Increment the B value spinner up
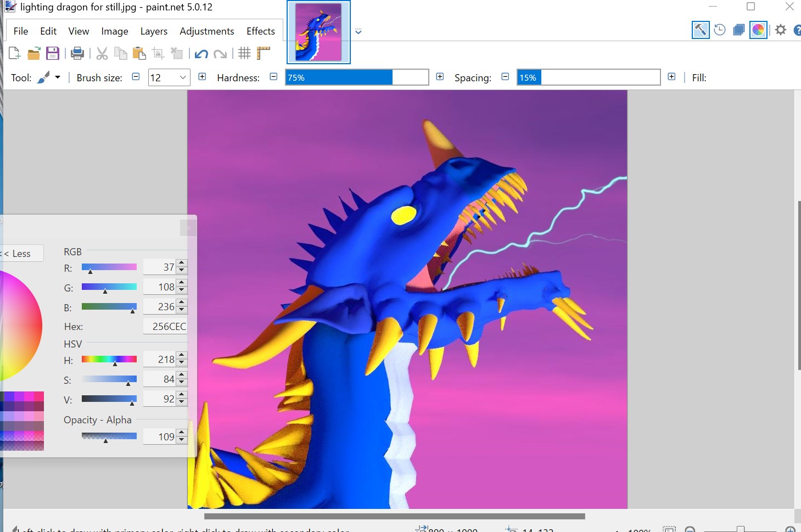This screenshot has height=532, width=801. (x=182, y=303)
